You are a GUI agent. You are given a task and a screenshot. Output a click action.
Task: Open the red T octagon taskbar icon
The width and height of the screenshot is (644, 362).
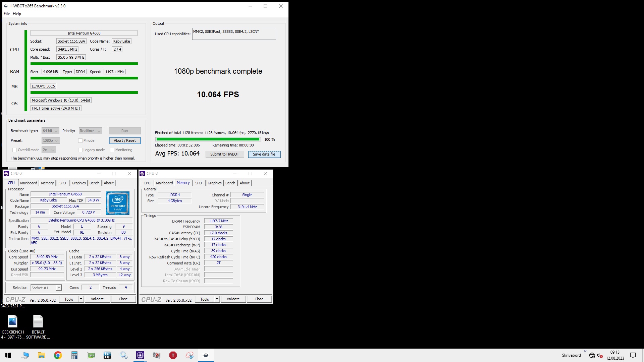(x=173, y=355)
